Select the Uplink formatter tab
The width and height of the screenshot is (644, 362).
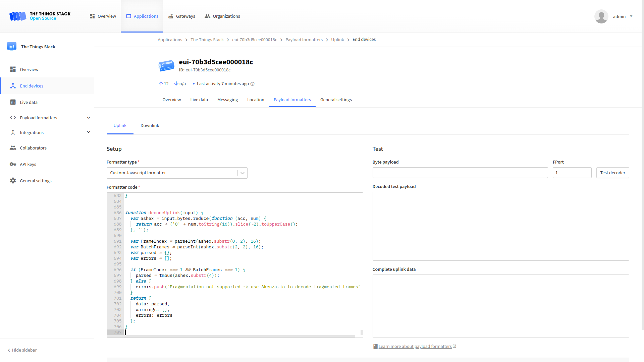[120, 126]
